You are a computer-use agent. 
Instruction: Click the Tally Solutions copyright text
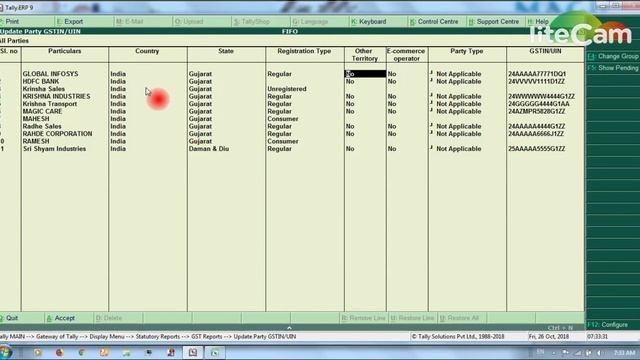tap(458, 337)
